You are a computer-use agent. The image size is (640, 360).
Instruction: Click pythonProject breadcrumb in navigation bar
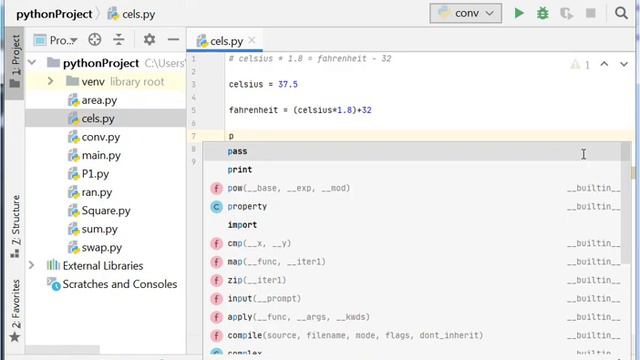tap(54, 14)
